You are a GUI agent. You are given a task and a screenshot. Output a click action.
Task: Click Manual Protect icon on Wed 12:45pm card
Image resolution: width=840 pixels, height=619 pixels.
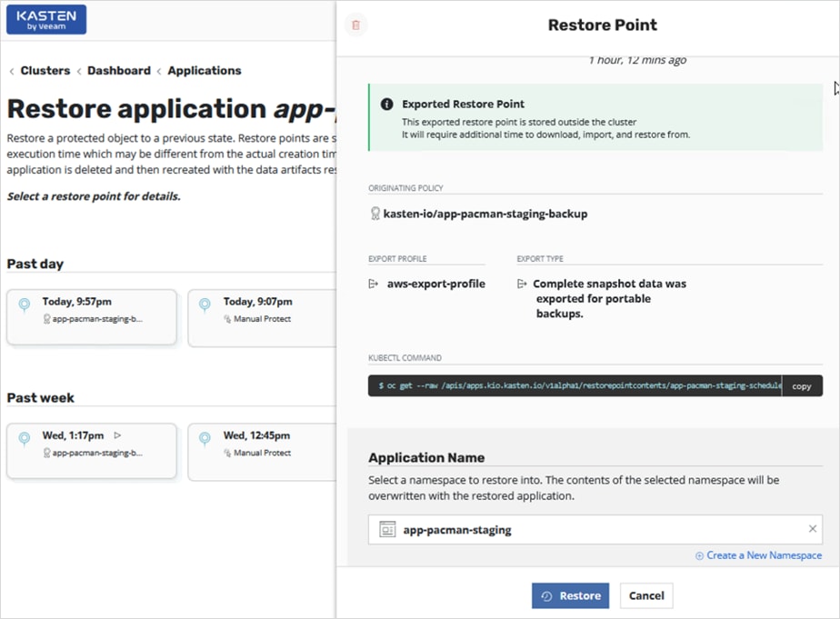coord(227,453)
